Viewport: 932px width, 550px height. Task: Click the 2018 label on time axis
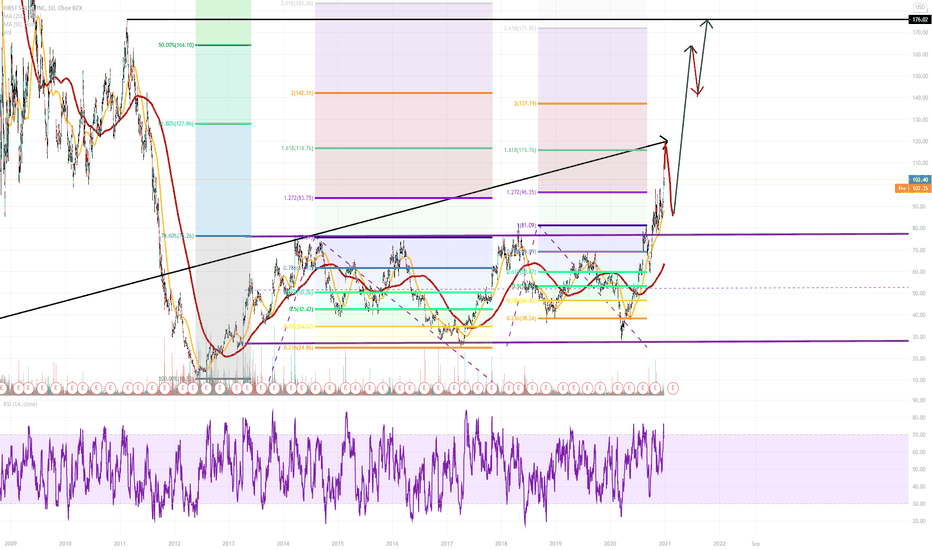click(501, 543)
